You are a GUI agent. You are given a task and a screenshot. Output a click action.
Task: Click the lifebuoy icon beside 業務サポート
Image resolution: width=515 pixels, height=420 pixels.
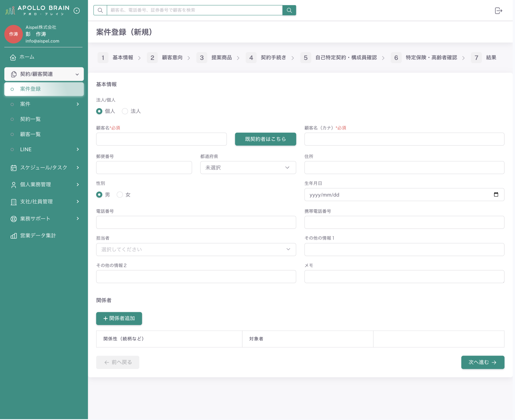pos(14,219)
